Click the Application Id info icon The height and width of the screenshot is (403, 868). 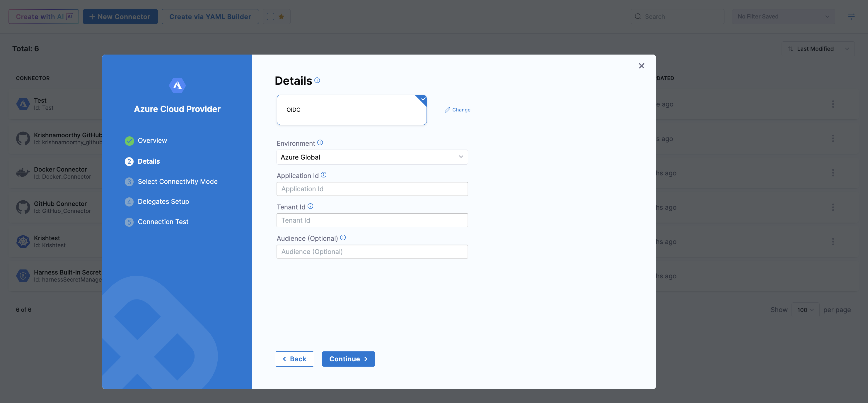click(x=323, y=175)
